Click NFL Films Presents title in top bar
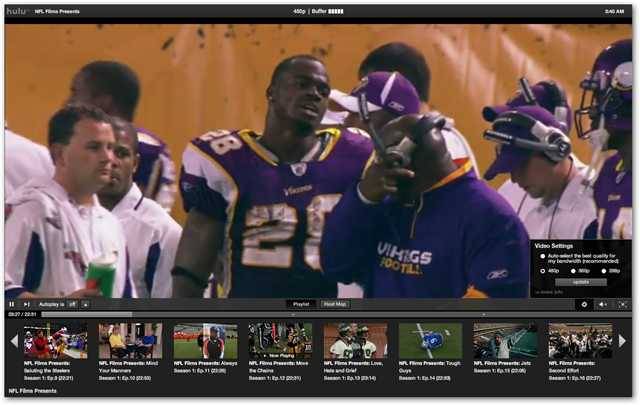 tap(57, 11)
